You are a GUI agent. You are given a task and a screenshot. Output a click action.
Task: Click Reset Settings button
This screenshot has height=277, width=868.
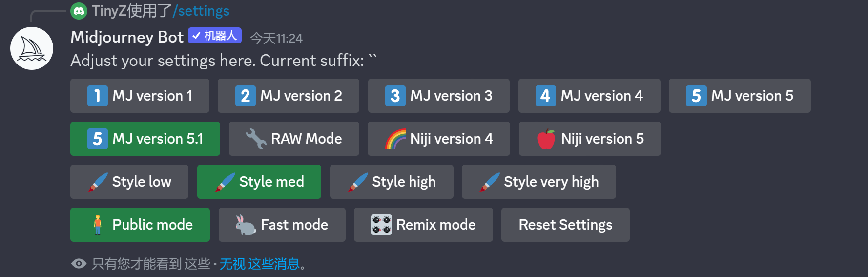pyautogui.click(x=565, y=225)
